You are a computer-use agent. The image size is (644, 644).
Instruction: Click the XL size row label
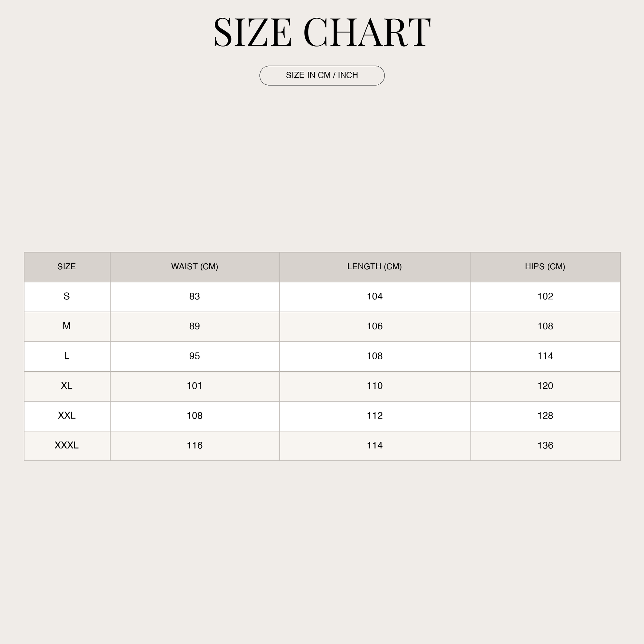point(67,386)
